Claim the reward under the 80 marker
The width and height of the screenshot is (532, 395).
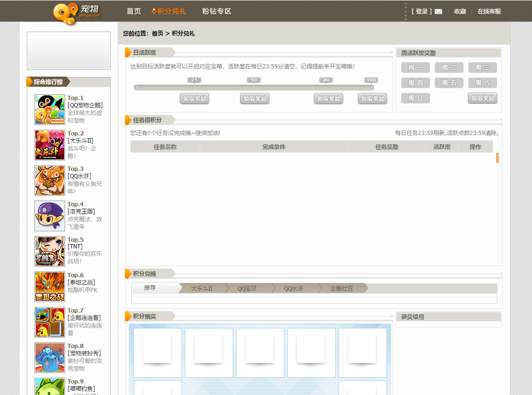point(328,99)
